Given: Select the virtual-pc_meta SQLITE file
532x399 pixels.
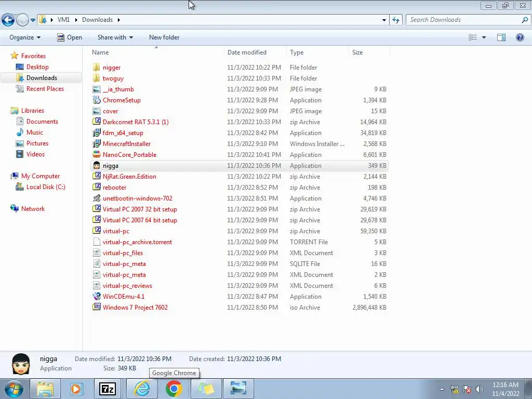Looking at the screenshot, I should pos(124,263).
